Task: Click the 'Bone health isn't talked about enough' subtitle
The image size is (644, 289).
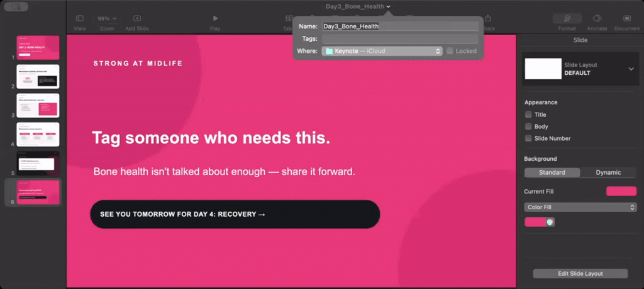Action: pyautogui.click(x=224, y=172)
